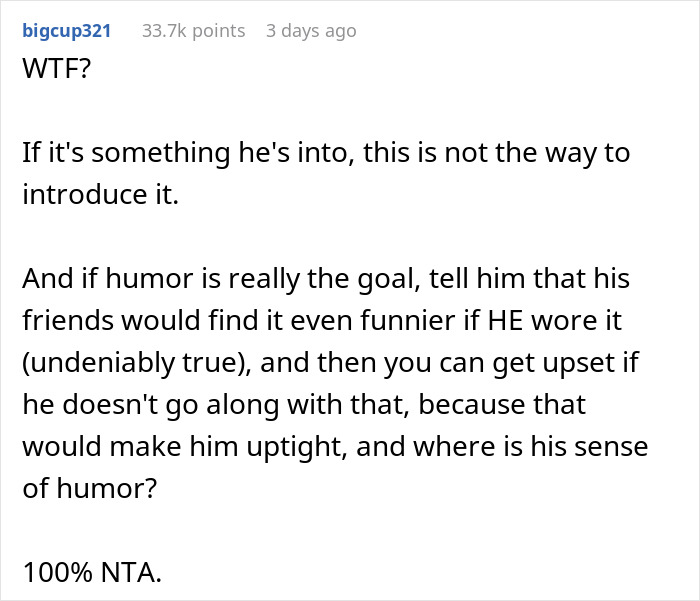Click the line he doesn't go along

tap(304, 405)
